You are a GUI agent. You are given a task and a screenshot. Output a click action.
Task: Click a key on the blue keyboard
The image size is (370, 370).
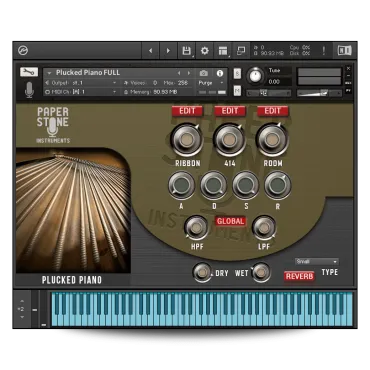coord(202,309)
